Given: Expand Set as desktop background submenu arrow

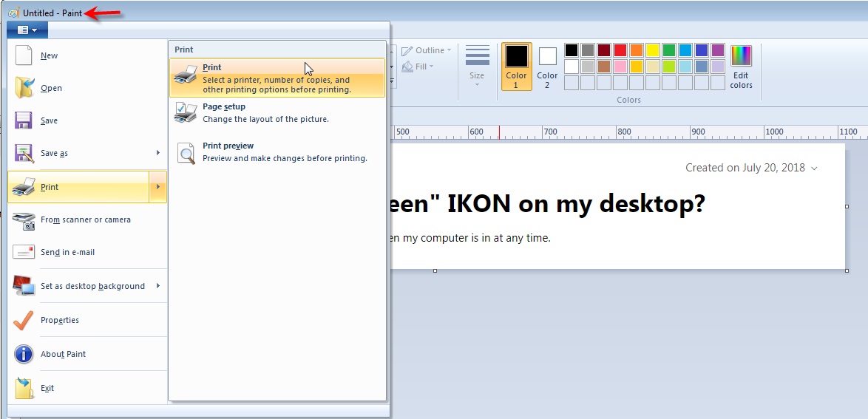Looking at the screenshot, I should [158, 286].
